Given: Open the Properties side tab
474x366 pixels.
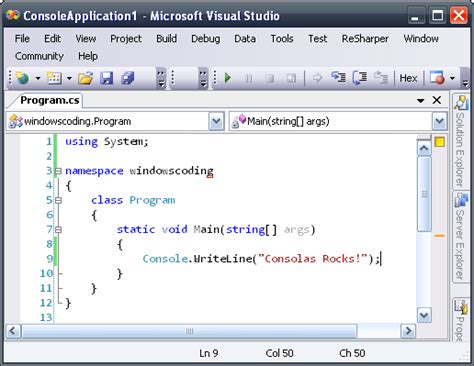Looking at the screenshot, I should (x=460, y=319).
